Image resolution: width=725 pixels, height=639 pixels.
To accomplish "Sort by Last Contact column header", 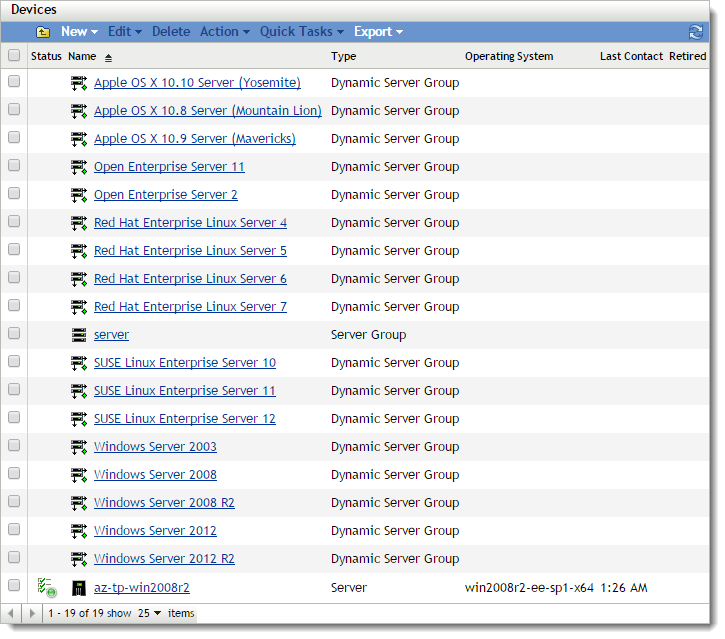I will (631, 56).
